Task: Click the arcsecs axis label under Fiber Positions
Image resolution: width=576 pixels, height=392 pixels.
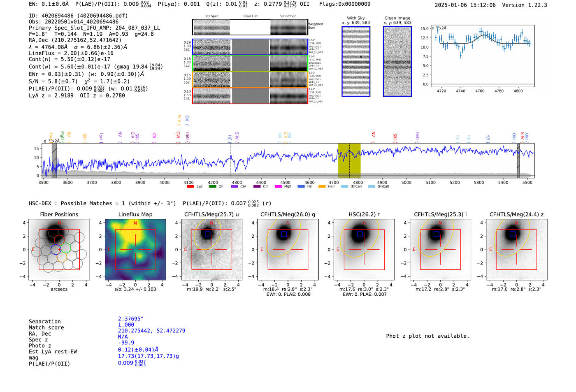Action: tap(59, 289)
